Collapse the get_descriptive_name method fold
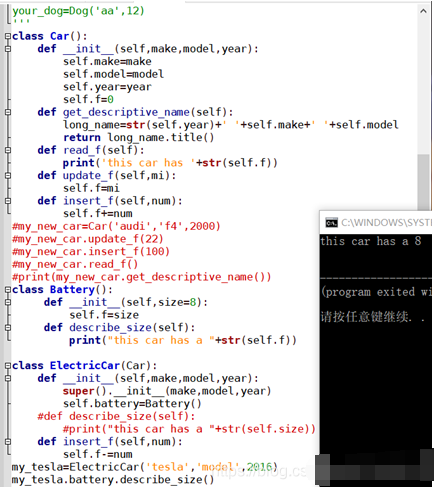The height and width of the screenshot is (487, 434). point(8,112)
